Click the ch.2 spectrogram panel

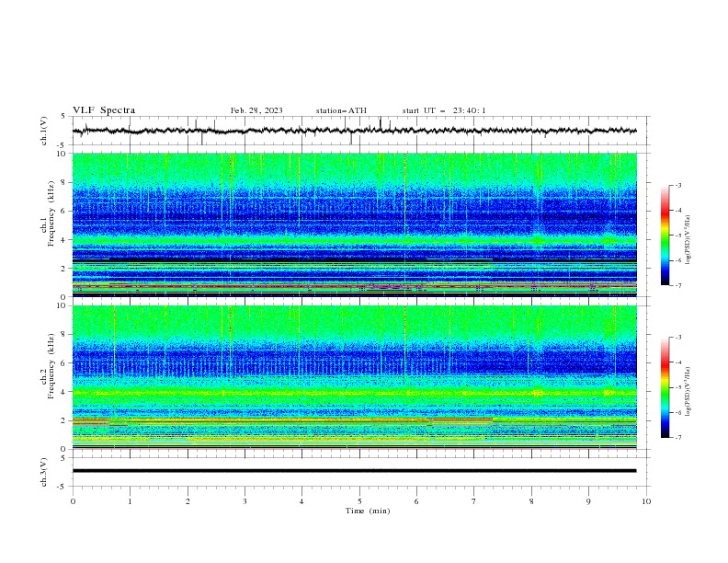355,377
